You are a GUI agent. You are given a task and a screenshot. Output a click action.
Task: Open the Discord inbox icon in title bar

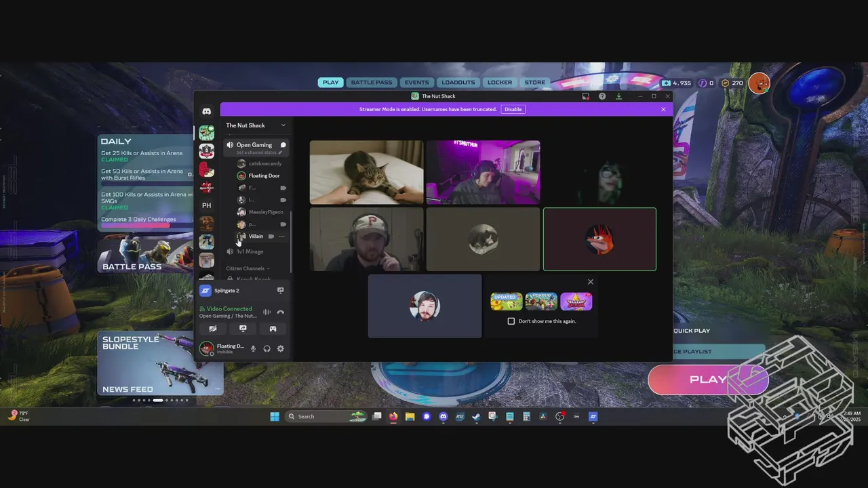[x=586, y=96]
